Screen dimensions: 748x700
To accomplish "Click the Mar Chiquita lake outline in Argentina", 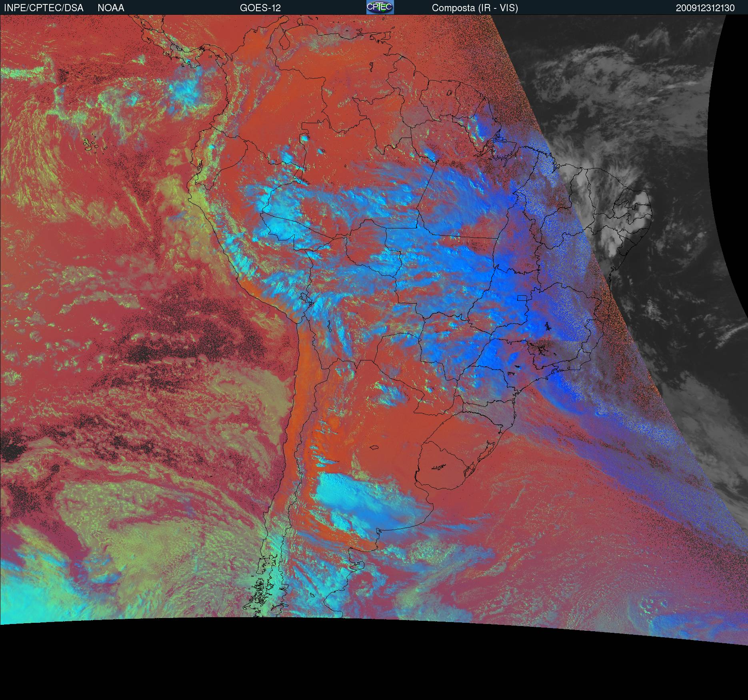I will [375, 448].
